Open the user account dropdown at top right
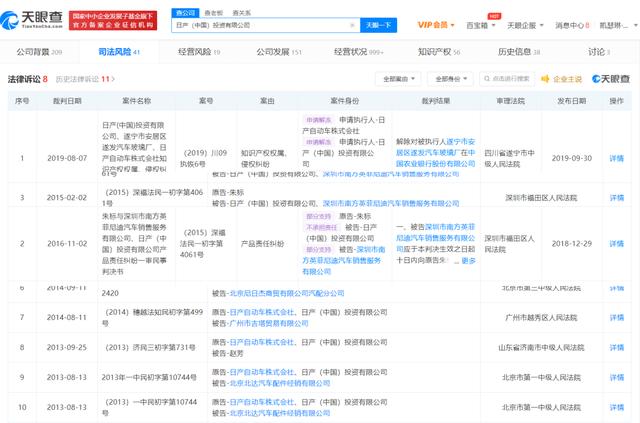This screenshot has height=423, width=640. (x=618, y=25)
